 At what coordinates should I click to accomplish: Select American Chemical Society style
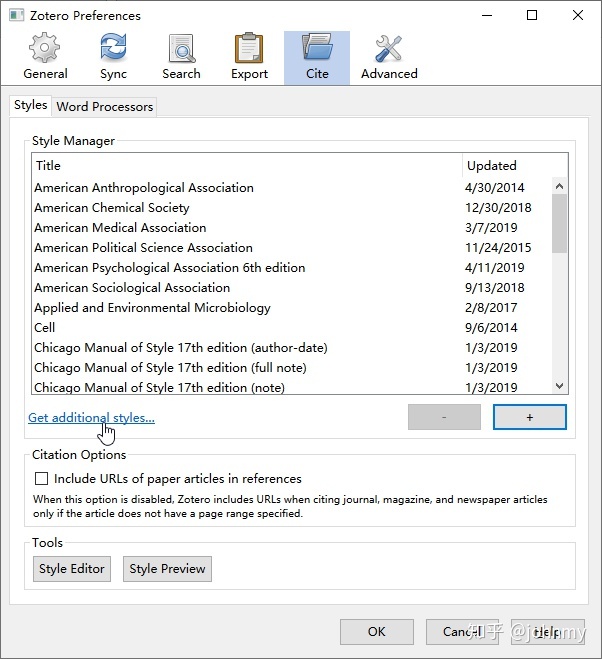click(x=292, y=208)
